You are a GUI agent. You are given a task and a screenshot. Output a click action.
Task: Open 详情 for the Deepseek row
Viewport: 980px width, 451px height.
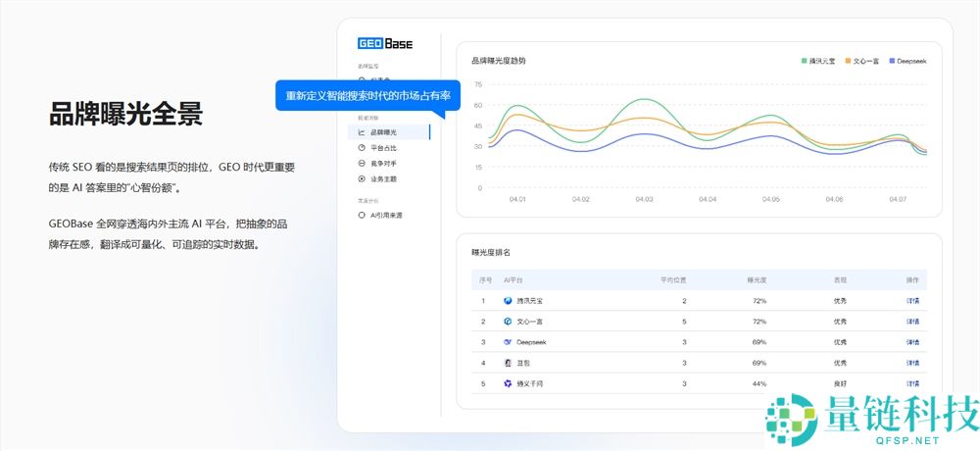[912, 342]
